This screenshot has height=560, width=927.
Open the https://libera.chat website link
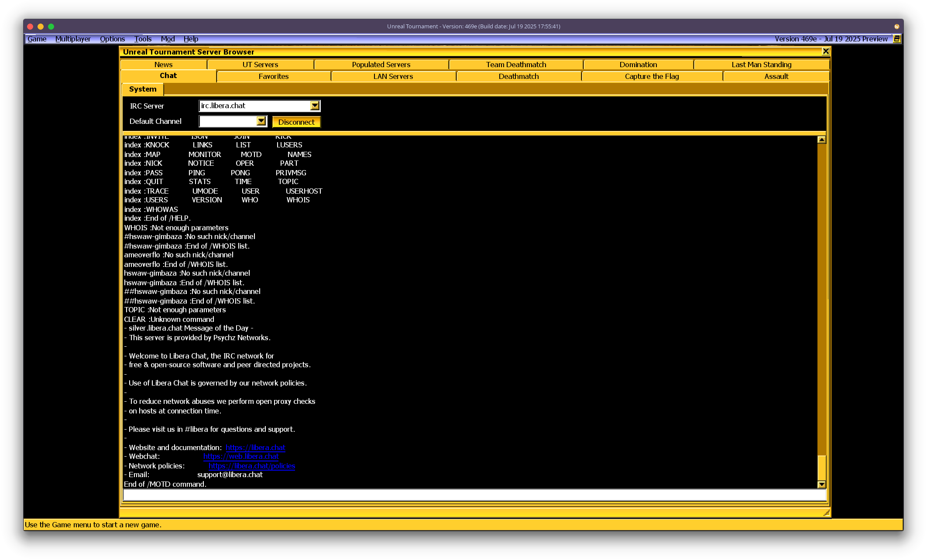[255, 447]
